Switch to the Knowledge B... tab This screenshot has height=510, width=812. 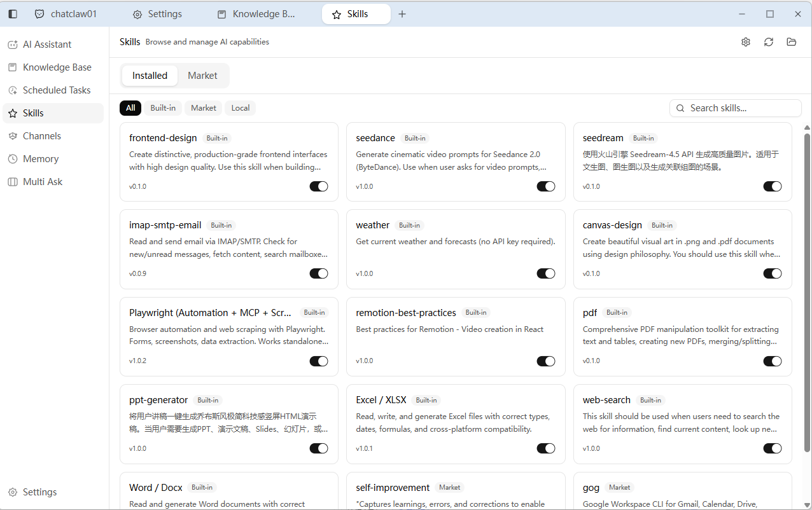tap(256, 14)
